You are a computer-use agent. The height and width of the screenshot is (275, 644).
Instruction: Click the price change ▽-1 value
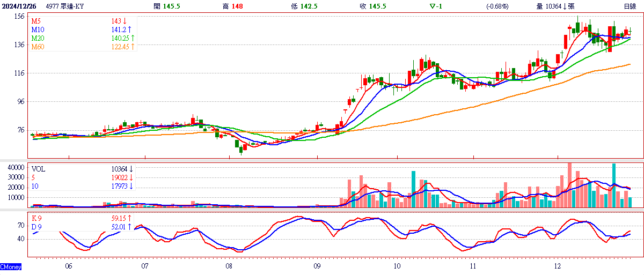[436, 6]
